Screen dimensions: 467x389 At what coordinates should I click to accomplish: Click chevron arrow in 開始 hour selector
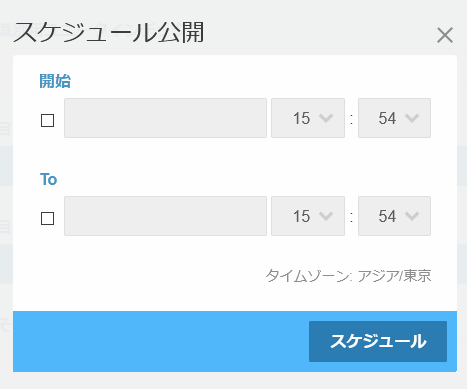pos(326,118)
